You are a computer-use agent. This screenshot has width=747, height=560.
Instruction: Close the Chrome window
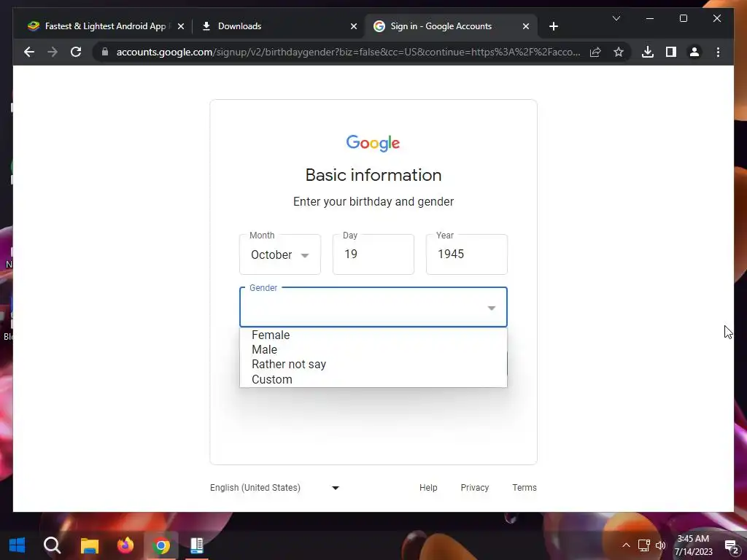pos(716,18)
